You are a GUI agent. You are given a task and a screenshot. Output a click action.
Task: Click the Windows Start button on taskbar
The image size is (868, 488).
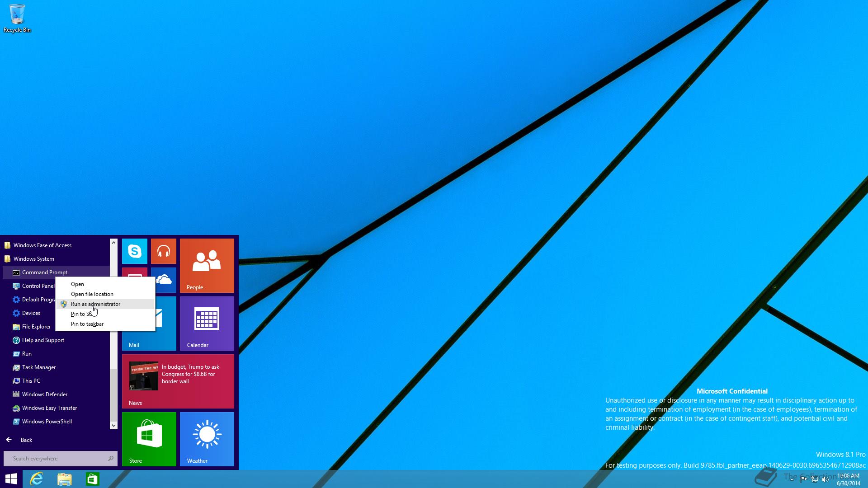coord(11,479)
